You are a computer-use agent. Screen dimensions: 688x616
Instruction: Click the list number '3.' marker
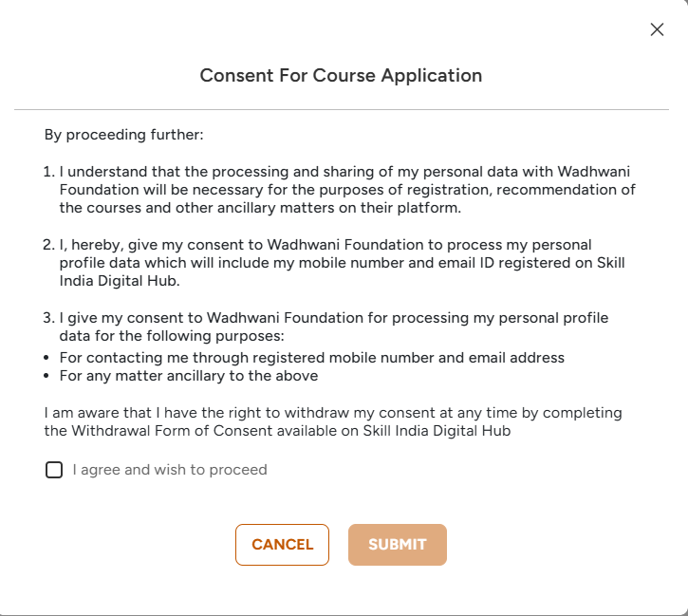49,318
